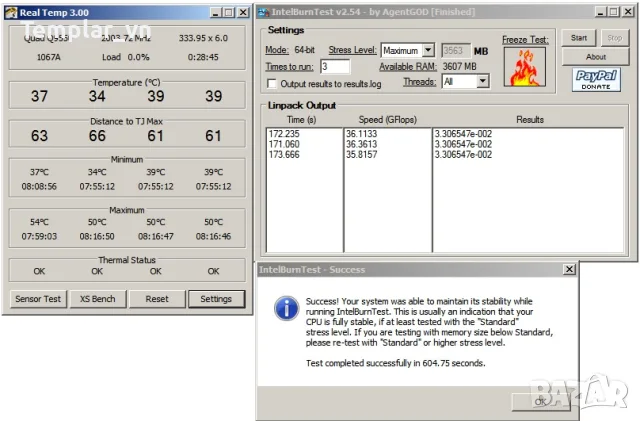Expand the Threads dropdown
The image size is (640, 421).
483,81
